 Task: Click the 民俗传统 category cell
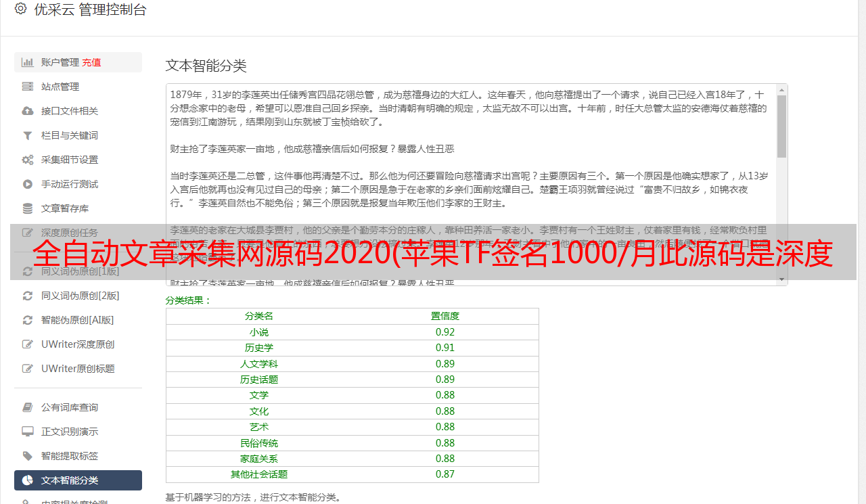point(259,443)
